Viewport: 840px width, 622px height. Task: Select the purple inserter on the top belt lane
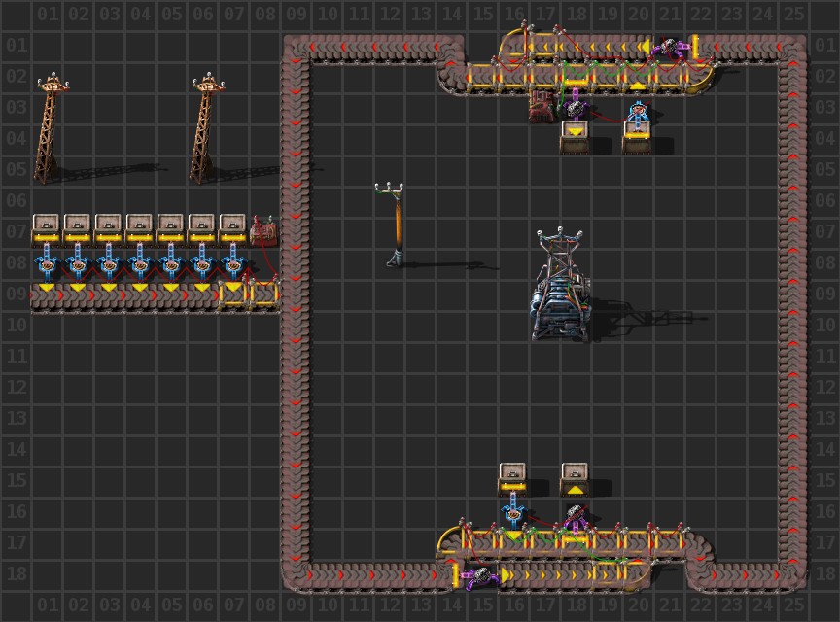[x=671, y=48]
